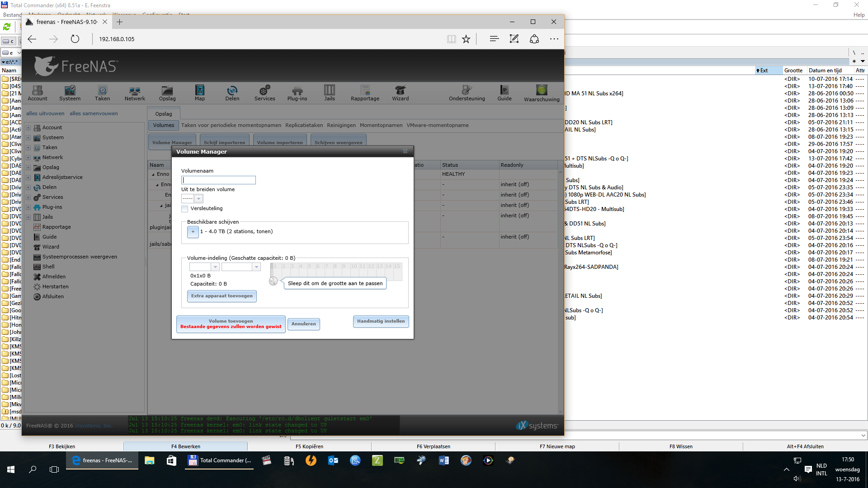
Task: Select Shell in the sidebar tree
Action: tap(48, 267)
